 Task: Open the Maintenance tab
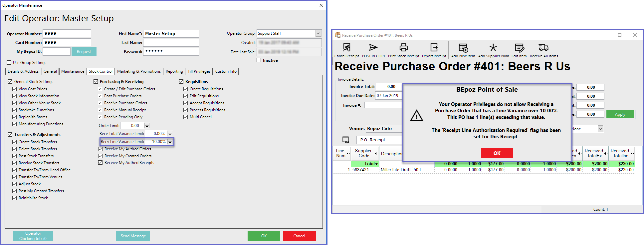pos(73,71)
